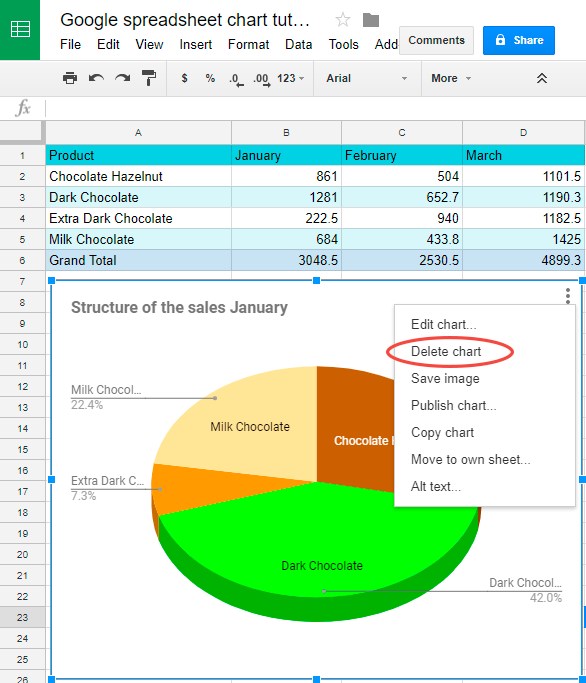Click the top-left chart resize handle
This screenshot has width=586, height=683.
(51, 281)
